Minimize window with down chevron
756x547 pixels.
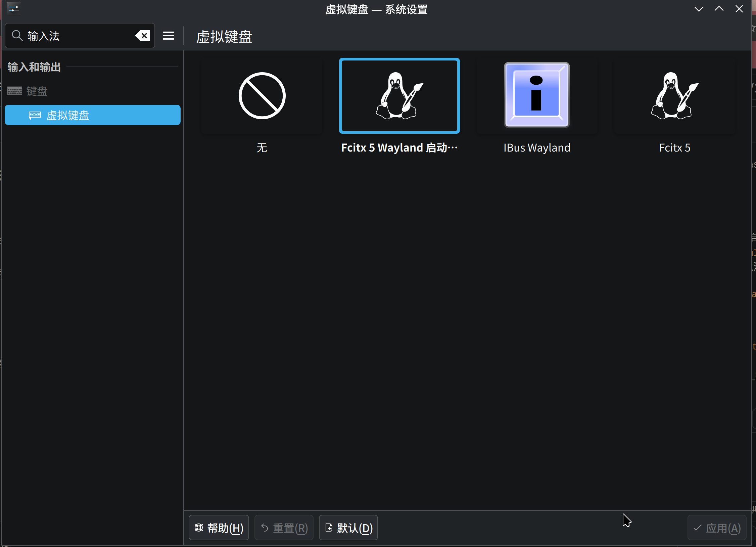tap(699, 9)
